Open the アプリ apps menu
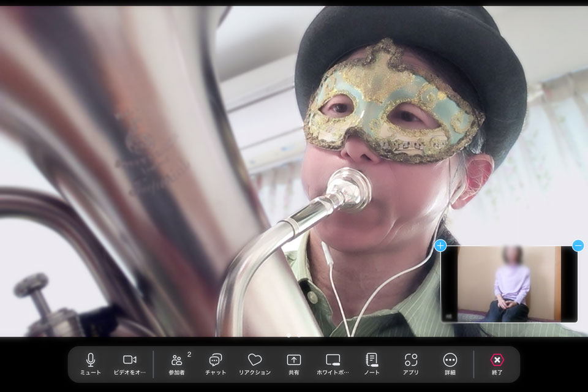The height and width of the screenshot is (392, 588). point(411,364)
